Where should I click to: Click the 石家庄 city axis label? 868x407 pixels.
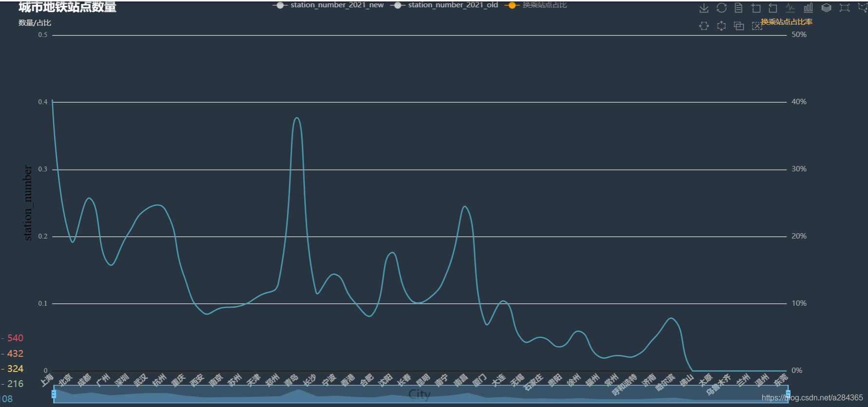point(533,382)
